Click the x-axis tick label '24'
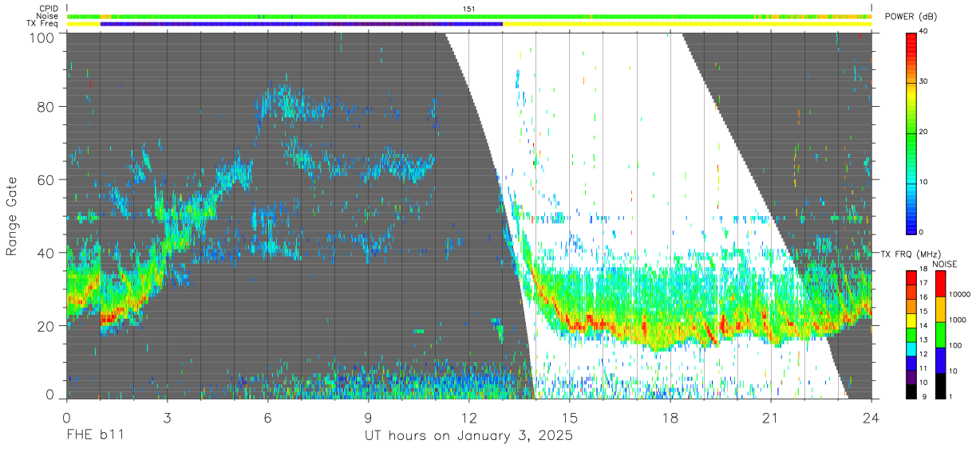Viewport: 980px width, 452px height. [871, 418]
